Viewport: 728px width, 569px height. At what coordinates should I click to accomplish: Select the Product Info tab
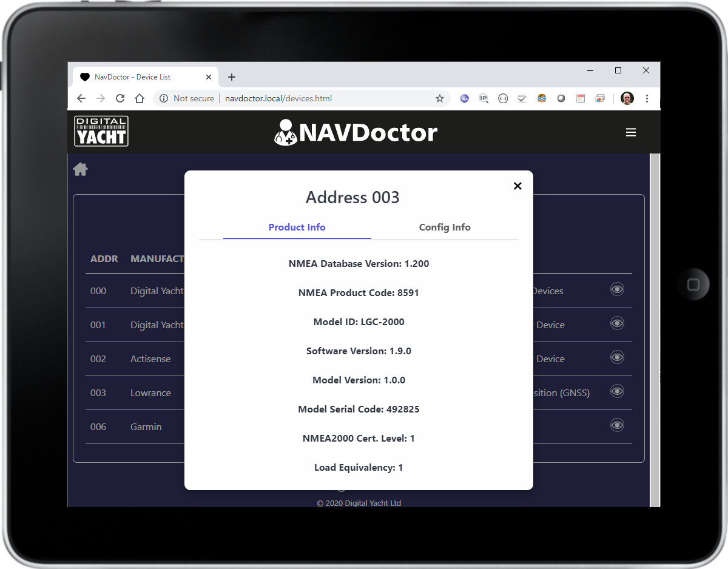(x=297, y=227)
